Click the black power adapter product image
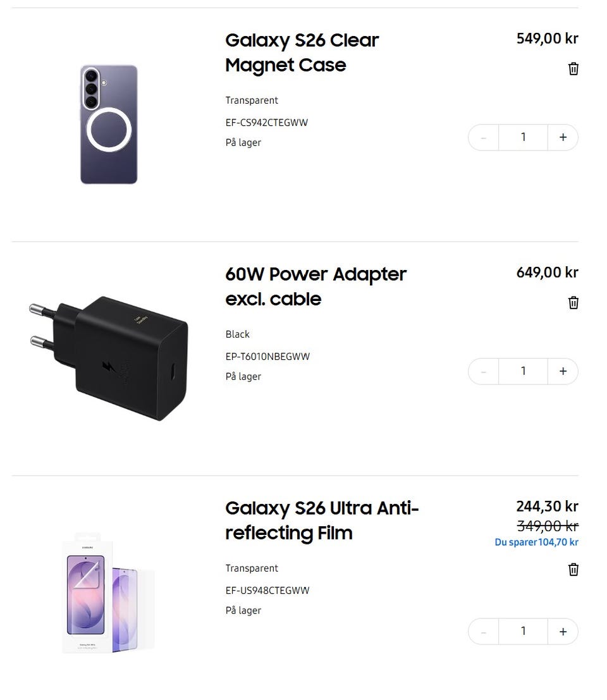 pos(109,358)
